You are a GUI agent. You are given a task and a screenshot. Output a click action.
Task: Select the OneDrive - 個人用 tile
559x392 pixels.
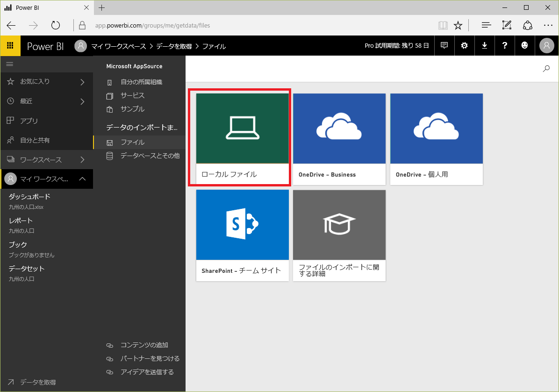437,139
